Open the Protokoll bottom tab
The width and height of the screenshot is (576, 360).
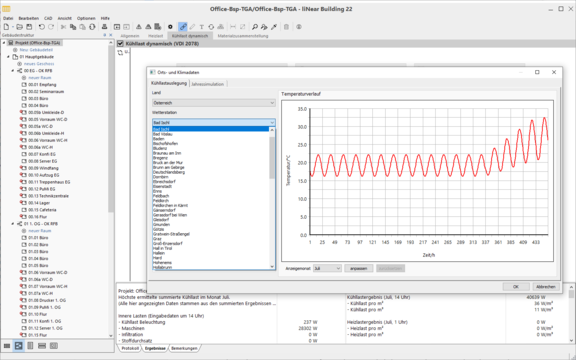130,348
